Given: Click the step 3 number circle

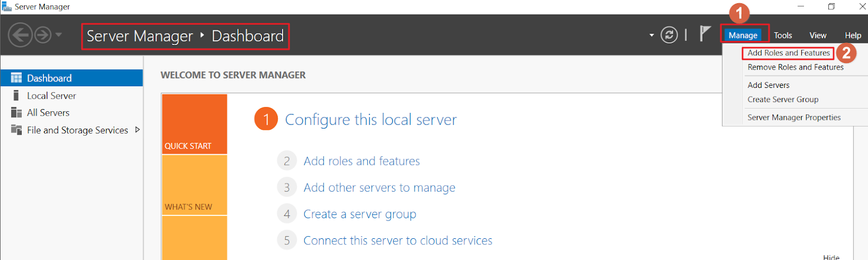Looking at the screenshot, I should (287, 188).
